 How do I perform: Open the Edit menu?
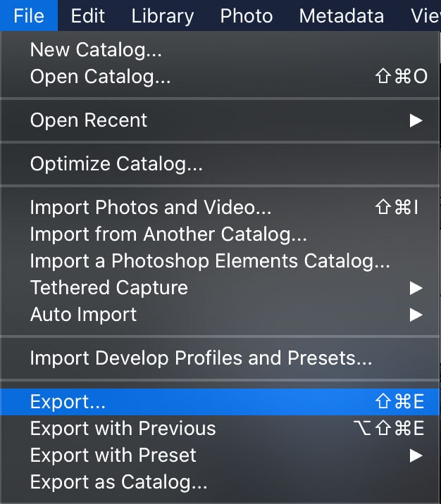[x=88, y=15]
